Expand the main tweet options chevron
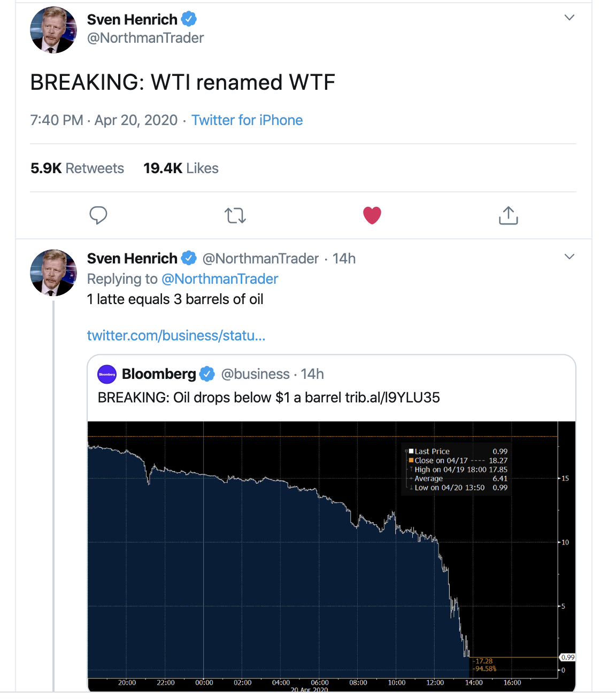The width and height of the screenshot is (616, 699). [x=569, y=18]
